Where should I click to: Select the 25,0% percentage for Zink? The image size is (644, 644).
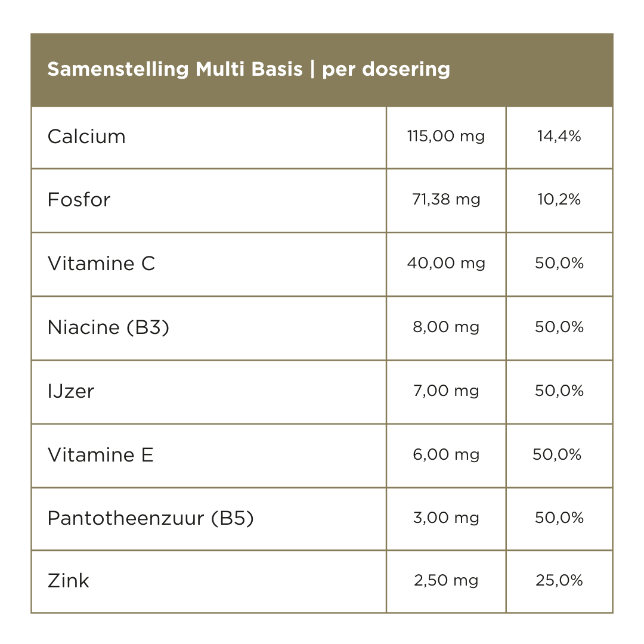click(x=559, y=581)
